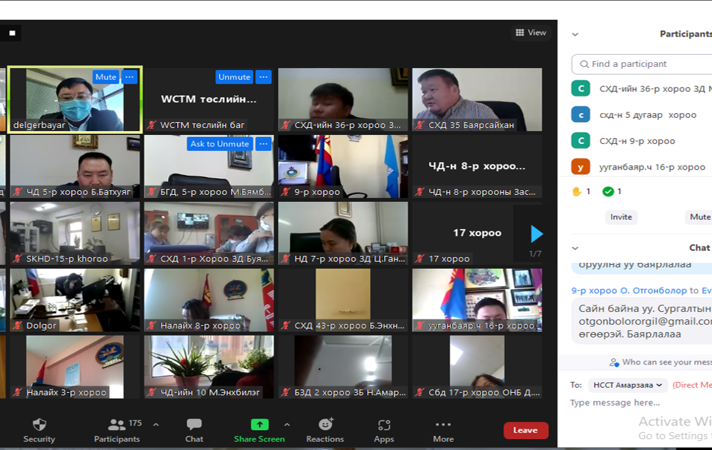
Task: Click the Find a participant search field
Action: 645,64
